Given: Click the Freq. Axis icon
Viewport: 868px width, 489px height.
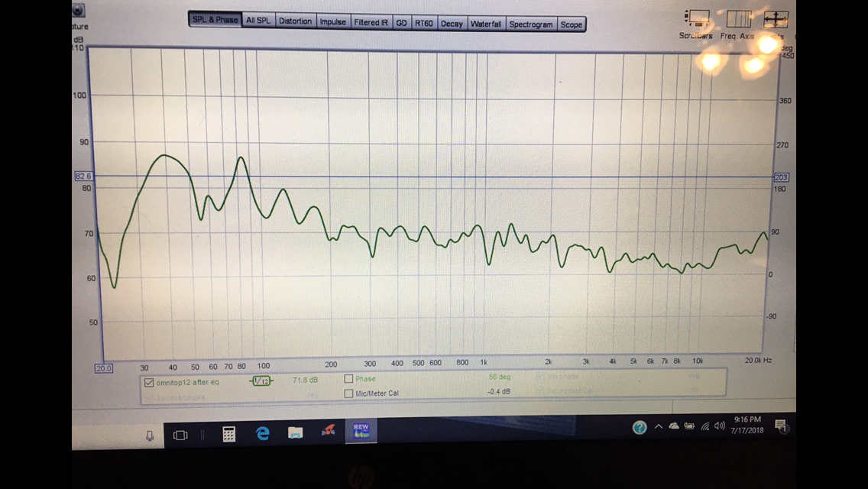Looking at the screenshot, I should pos(738,19).
